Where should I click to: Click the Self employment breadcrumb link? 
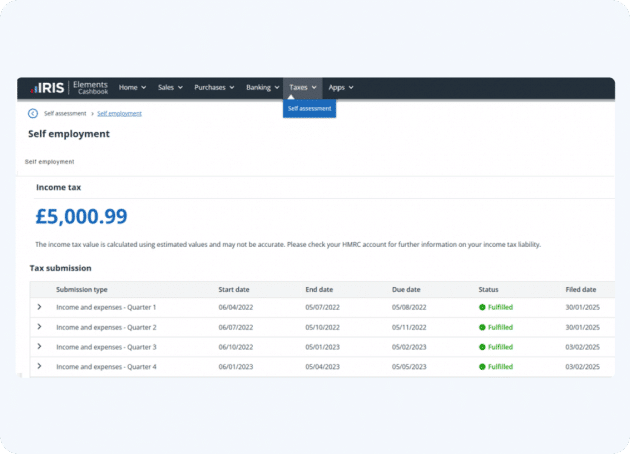tap(119, 114)
